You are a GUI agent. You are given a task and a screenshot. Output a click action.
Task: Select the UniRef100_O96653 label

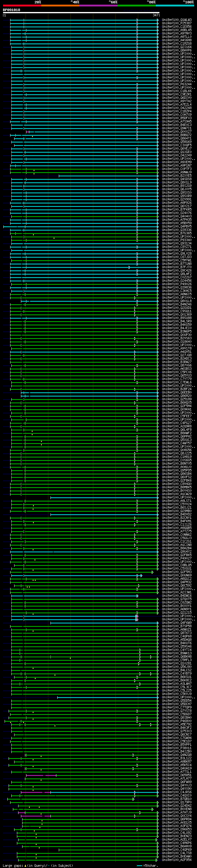click(177, 829)
